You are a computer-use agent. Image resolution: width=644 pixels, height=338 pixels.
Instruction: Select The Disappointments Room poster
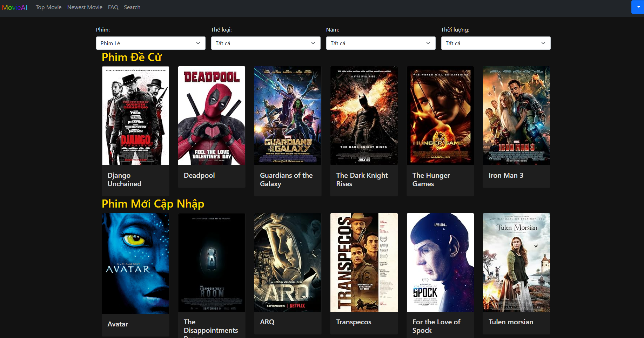click(x=212, y=262)
